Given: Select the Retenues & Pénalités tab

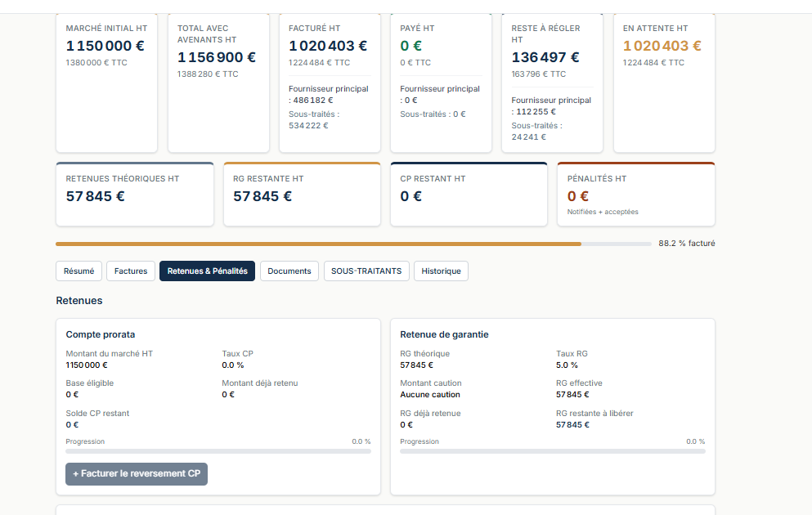Looking at the screenshot, I should click(x=207, y=271).
